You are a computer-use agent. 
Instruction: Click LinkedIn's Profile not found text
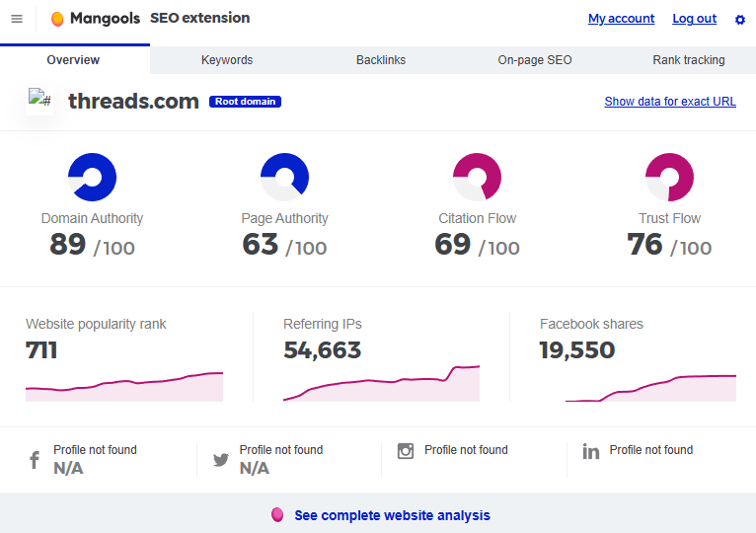(651, 450)
